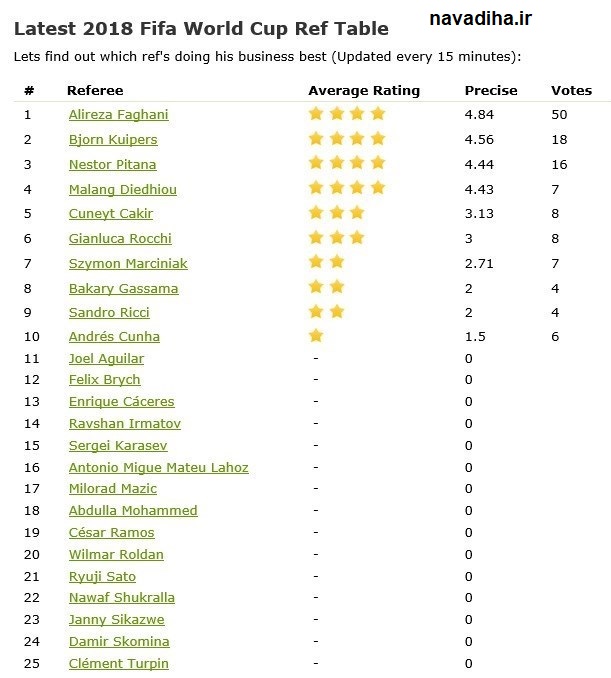Open Alireza Faghani referee link
611x678 pixels.
pos(118,115)
